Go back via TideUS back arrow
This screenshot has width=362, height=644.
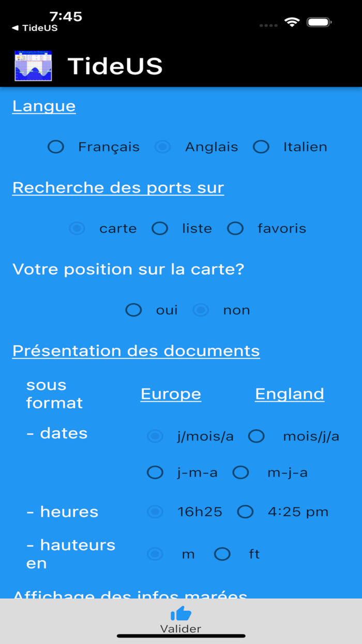[35, 28]
